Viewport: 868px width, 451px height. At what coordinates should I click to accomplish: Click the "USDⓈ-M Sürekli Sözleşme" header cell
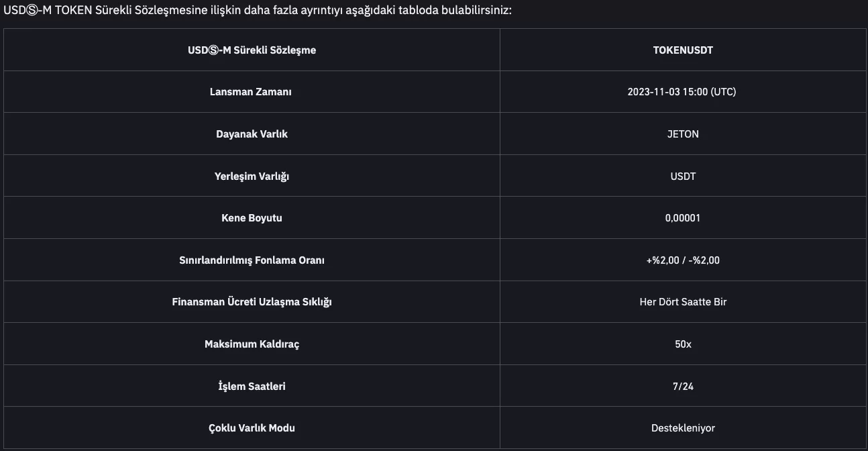pos(252,50)
